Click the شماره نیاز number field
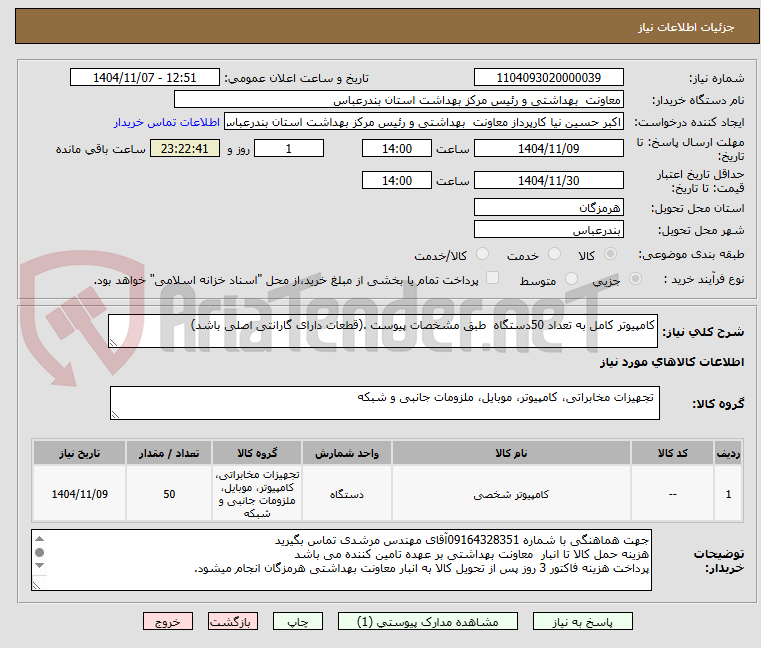Viewport: 761px width, 648px height. (548, 78)
